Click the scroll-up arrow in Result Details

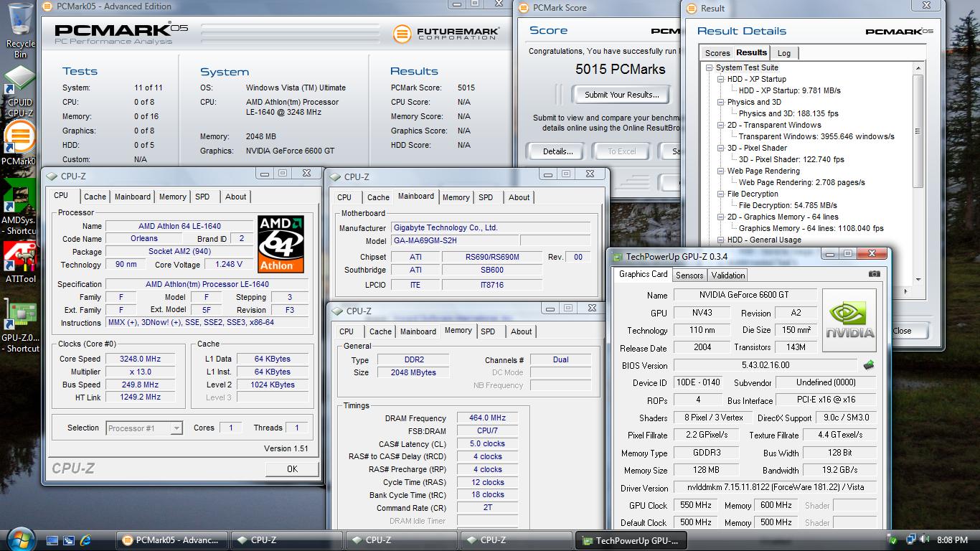[918, 68]
